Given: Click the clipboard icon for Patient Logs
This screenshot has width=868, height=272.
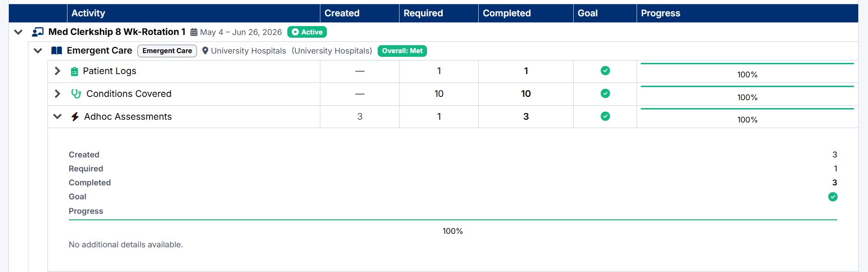Looking at the screenshot, I should click(x=75, y=71).
